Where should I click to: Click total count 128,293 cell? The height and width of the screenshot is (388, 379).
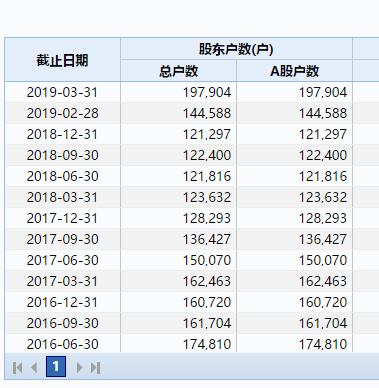[179, 218]
